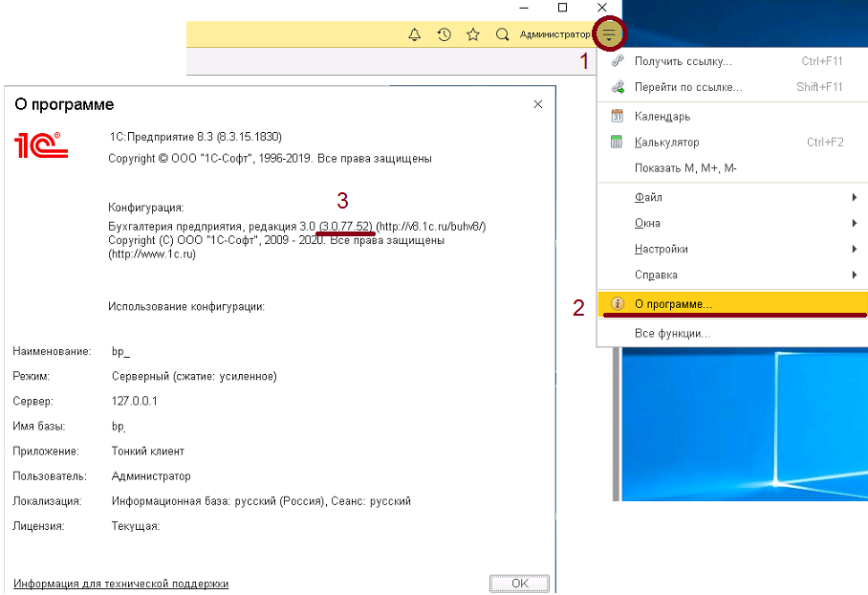This screenshot has width=868, height=595.
Task: Click the Ctrl+F11 shortcut hint
Action: 822,61
